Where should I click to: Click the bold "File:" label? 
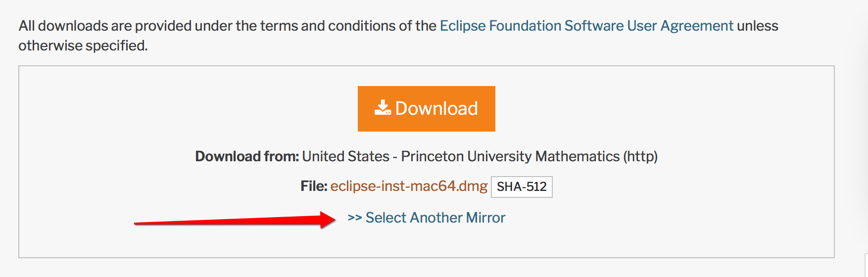(x=313, y=186)
